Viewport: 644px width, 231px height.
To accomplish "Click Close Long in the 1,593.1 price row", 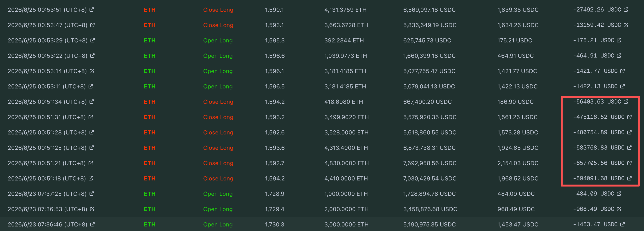I will (x=218, y=25).
